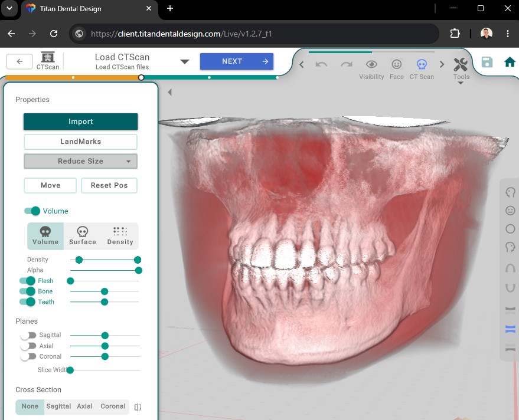Toggle the Teeth switch
Screen dimensions: 519x420
click(27, 302)
